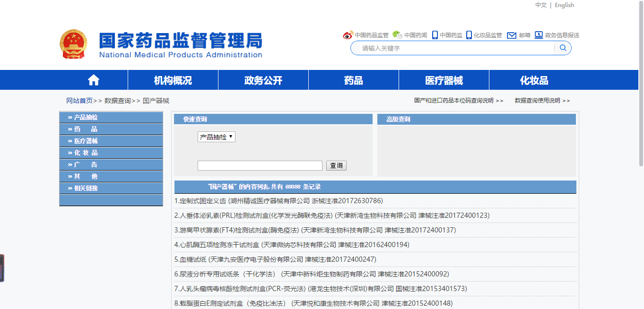Viewport: 644px width, 309px height.
Task: Select 化妆品 in the top navigation bar
Action: click(x=534, y=79)
